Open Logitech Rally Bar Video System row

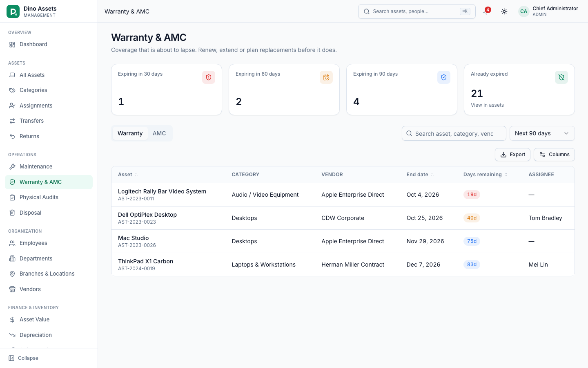pyautogui.click(x=343, y=195)
